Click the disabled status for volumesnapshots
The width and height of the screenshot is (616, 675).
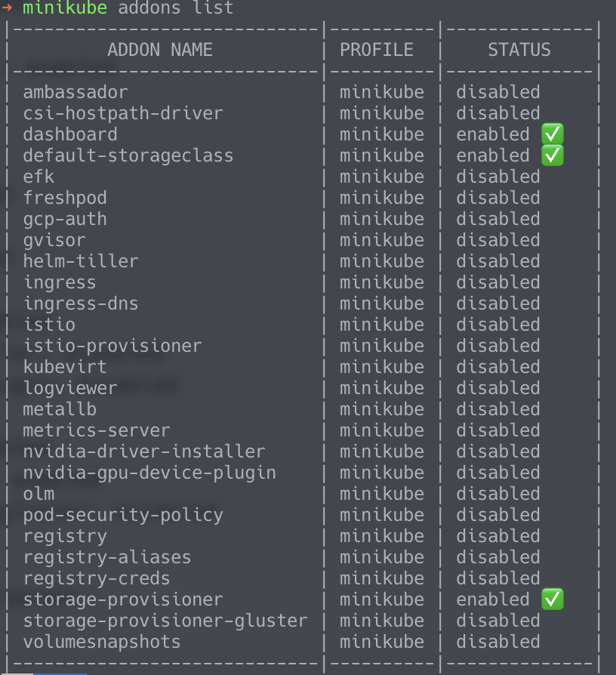pyautogui.click(x=498, y=642)
